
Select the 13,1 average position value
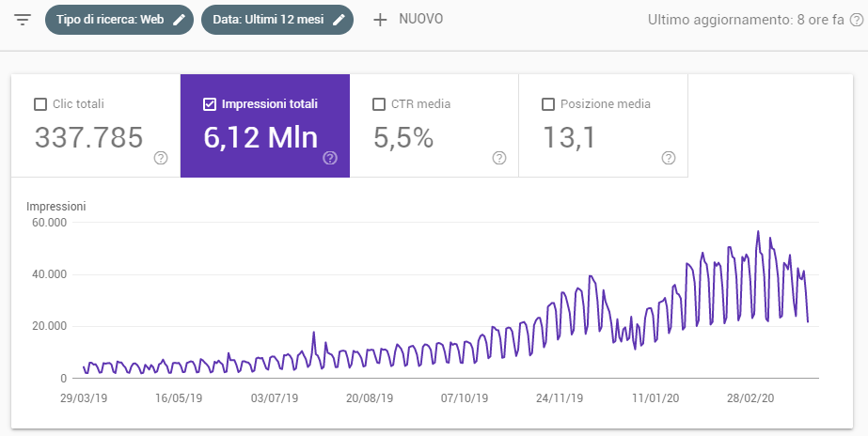point(569,137)
